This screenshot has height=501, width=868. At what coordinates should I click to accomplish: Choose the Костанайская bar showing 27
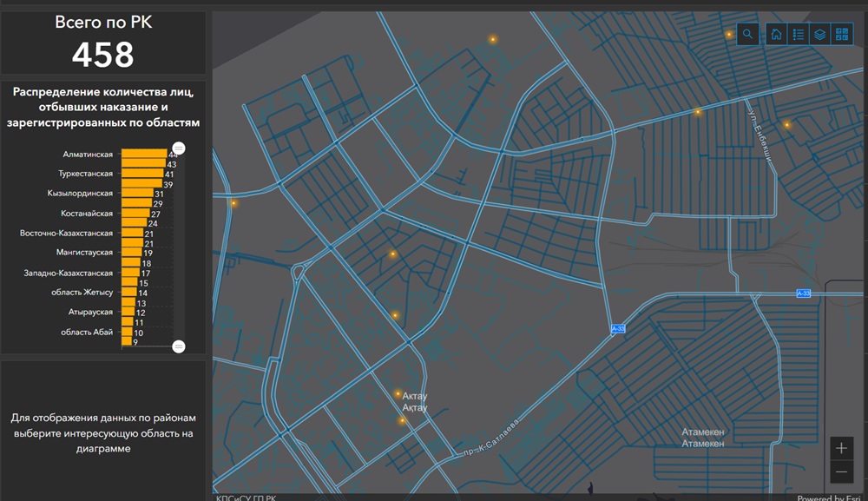(135, 214)
